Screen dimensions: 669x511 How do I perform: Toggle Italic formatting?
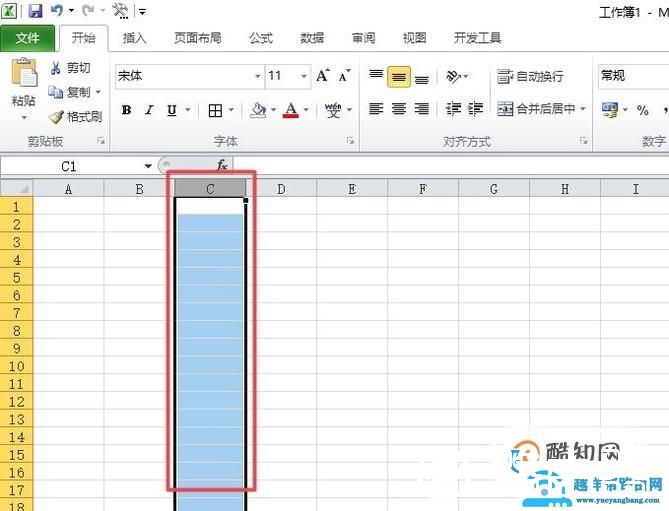point(149,110)
